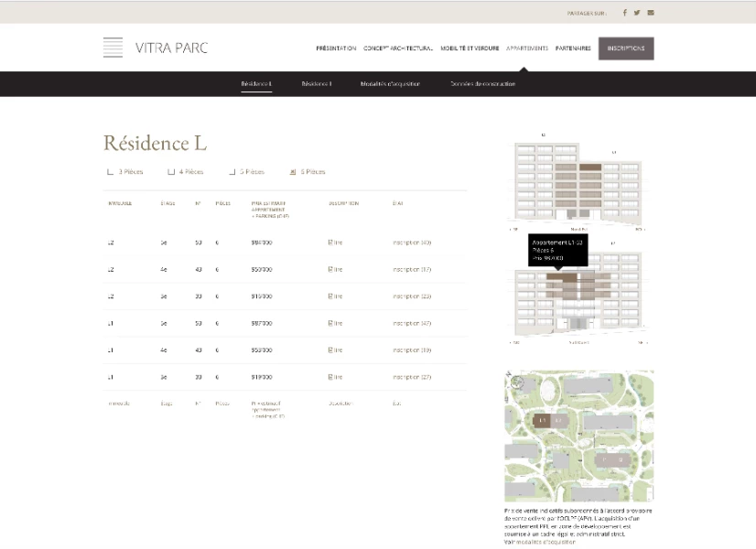Share the page on Facebook
The image size is (756, 549).
[625, 13]
